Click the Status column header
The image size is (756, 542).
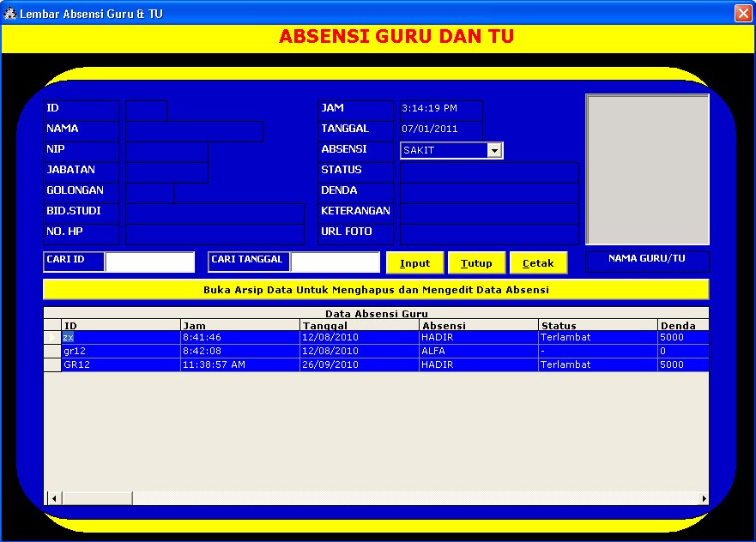pos(598,325)
